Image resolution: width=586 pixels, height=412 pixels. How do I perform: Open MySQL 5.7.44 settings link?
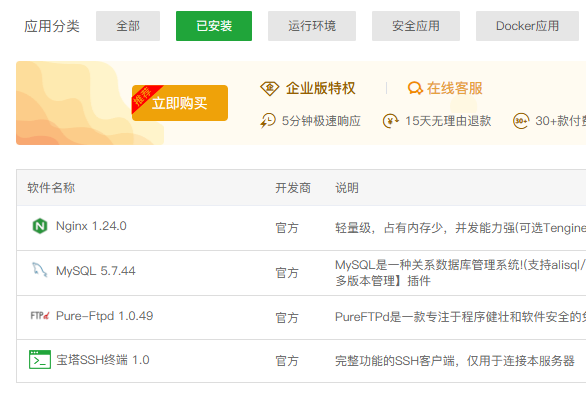tap(96, 271)
